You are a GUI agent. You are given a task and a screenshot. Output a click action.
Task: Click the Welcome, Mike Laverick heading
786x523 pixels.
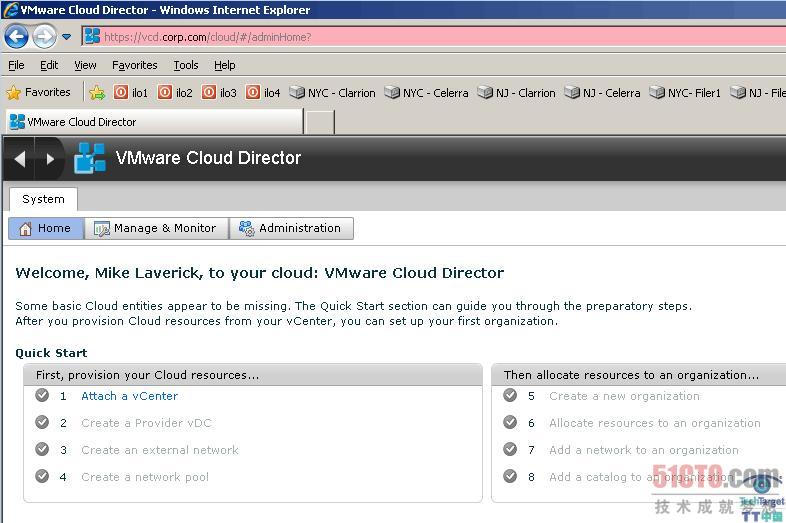tap(260, 273)
